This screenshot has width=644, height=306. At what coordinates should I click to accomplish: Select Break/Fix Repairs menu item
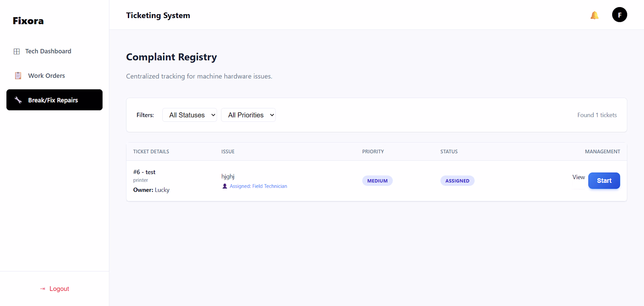pos(54,100)
